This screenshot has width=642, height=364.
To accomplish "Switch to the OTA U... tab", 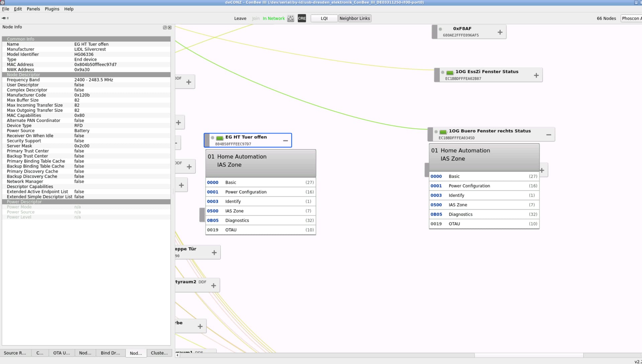I will (x=62, y=353).
